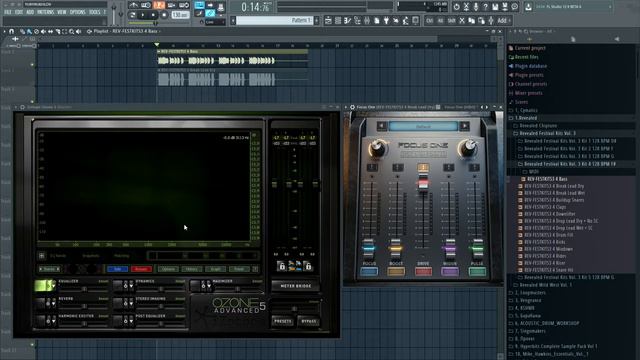Image resolution: width=640 pixels, height=360 pixels.
Task: Click next preset arrow in Focus One
Action: pyautogui.click(x=464, y=126)
